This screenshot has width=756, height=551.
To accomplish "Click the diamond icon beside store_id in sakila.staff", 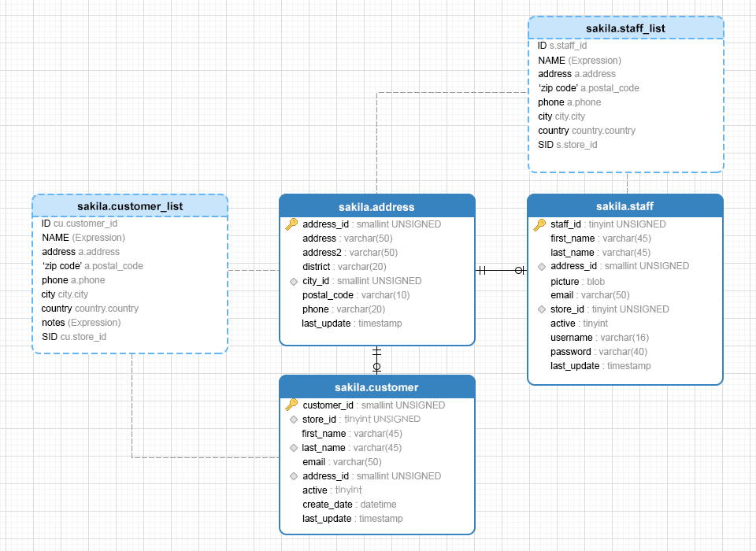I will click(542, 309).
